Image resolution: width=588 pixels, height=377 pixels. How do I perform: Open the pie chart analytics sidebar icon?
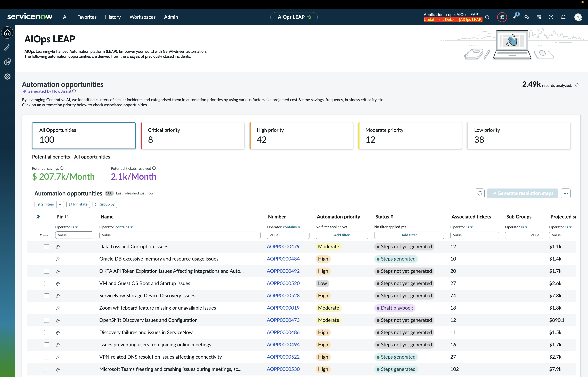7,62
